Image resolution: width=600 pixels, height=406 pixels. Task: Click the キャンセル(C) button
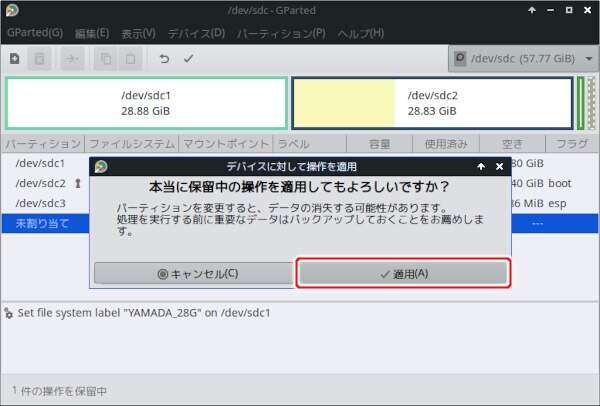click(x=194, y=274)
